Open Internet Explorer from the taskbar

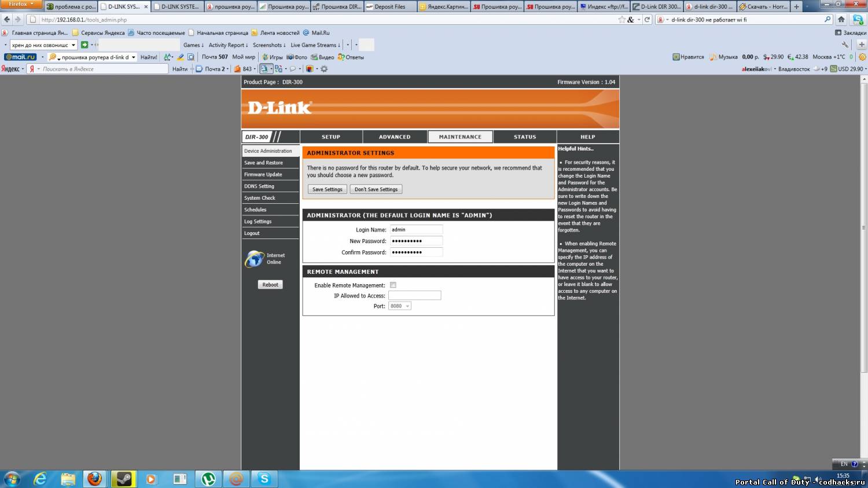click(x=40, y=479)
